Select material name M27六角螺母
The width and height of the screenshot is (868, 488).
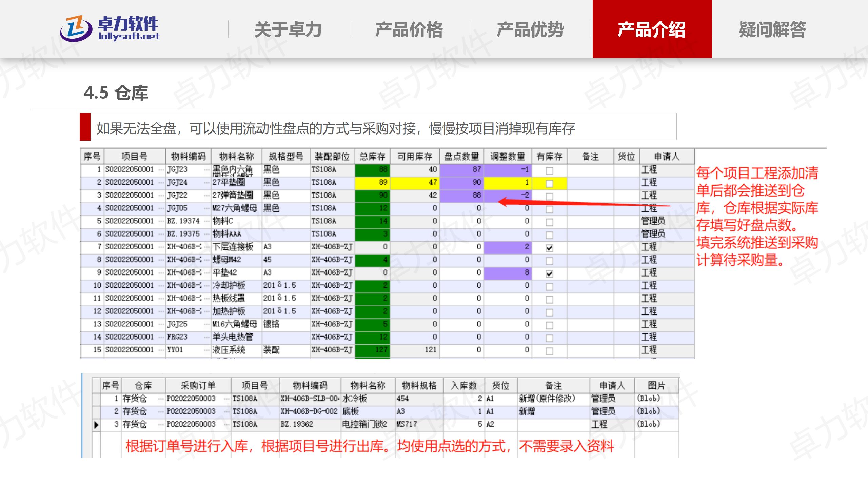pyautogui.click(x=235, y=208)
